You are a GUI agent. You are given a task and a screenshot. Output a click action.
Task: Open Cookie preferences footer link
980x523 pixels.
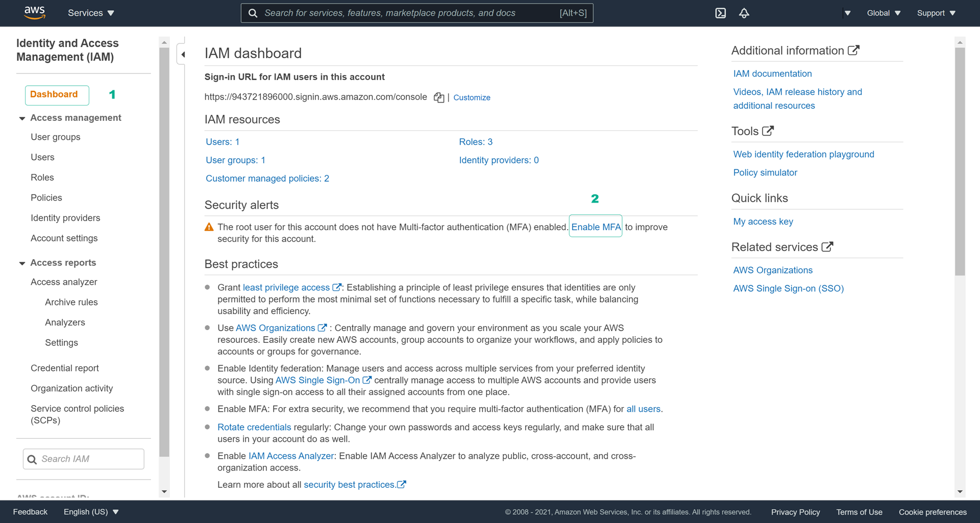(x=933, y=512)
